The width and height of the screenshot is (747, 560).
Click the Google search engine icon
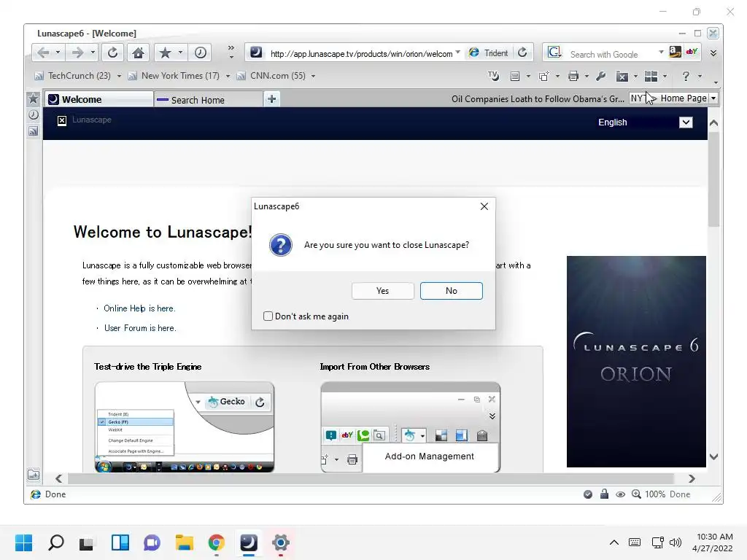coord(554,52)
